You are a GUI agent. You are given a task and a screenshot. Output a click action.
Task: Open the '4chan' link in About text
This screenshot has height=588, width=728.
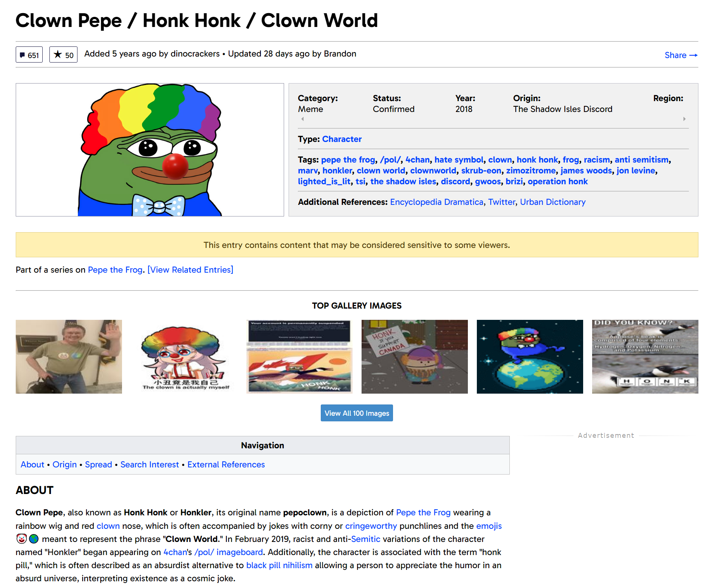click(x=175, y=552)
